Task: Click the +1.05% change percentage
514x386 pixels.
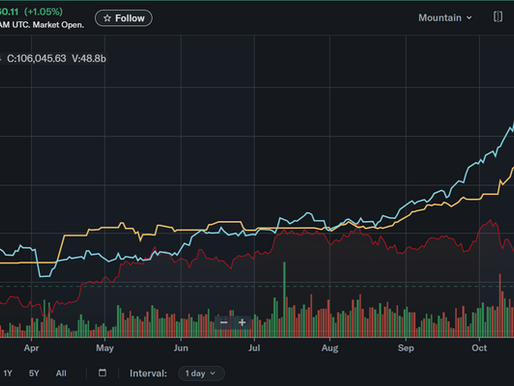Action: pyautogui.click(x=43, y=12)
